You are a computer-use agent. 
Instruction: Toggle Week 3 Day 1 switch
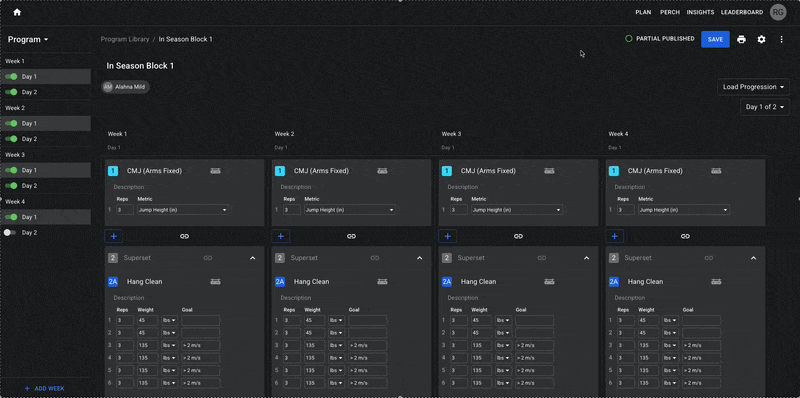tap(11, 170)
